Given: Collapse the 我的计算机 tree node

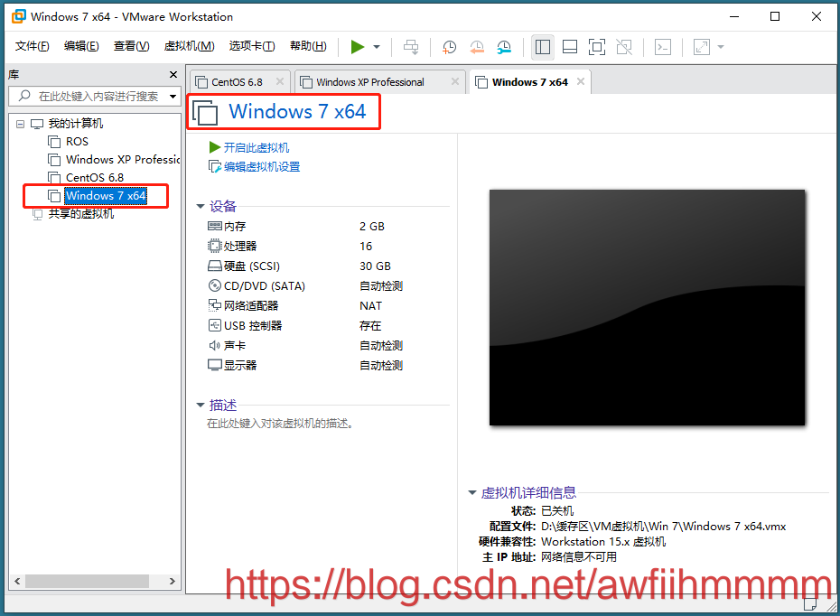Looking at the screenshot, I should pyautogui.click(x=21, y=124).
